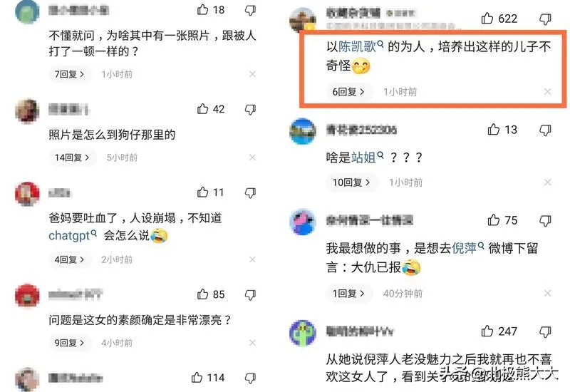This screenshot has width=570, height=392.
Task: Like the comment with 622 likes
Action: pyautogui.click(x=487, y=19)
